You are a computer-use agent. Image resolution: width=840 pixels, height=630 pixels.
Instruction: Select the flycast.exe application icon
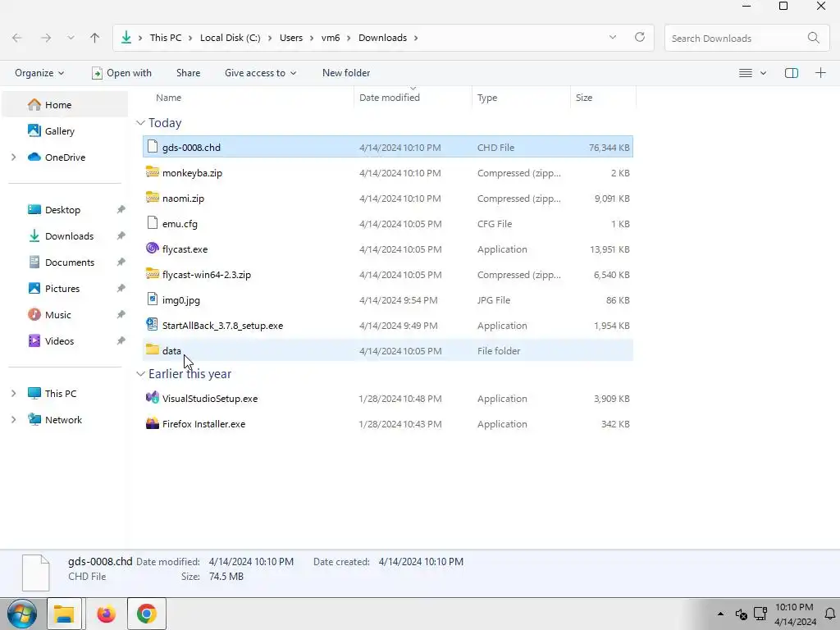coord(153,248)
